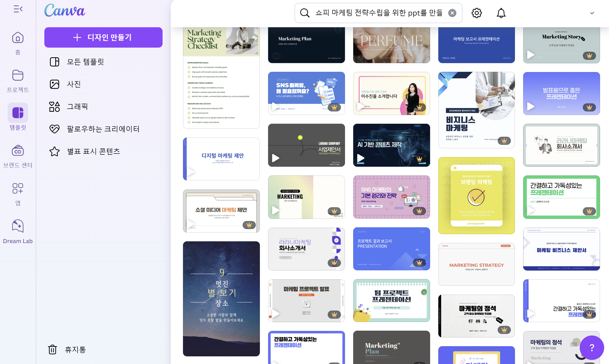
Task: Open the 디지털 마케팅 제안 template
Action: click(x=221, y=159)
